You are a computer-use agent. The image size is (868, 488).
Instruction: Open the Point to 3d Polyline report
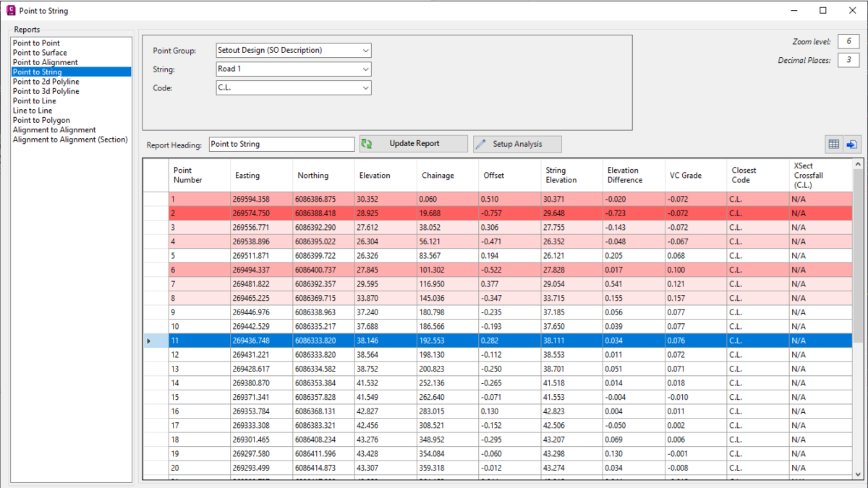coord(46,91)
